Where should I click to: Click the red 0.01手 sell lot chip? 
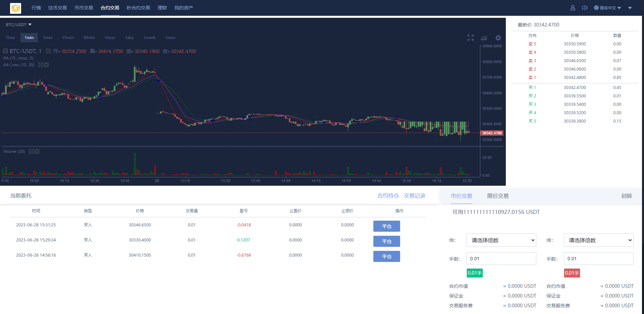coord(572,273)
